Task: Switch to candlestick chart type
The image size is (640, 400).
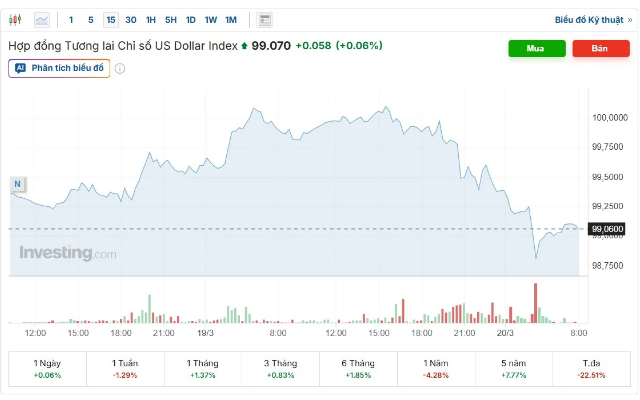Action: point(16,19)
